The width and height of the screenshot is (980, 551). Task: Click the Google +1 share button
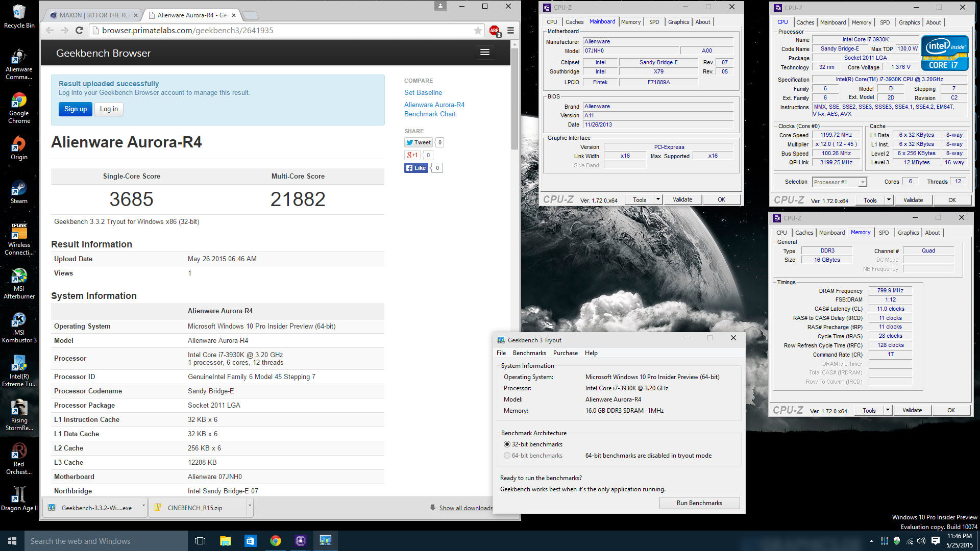click(412, 155)
